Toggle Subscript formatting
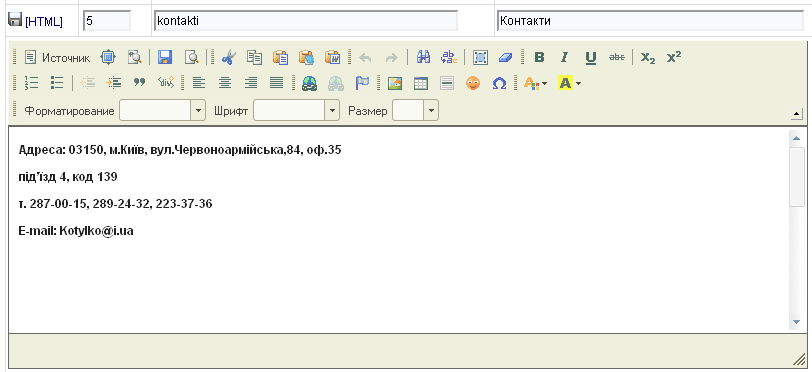Screen dimensions: 812x372 648,58
